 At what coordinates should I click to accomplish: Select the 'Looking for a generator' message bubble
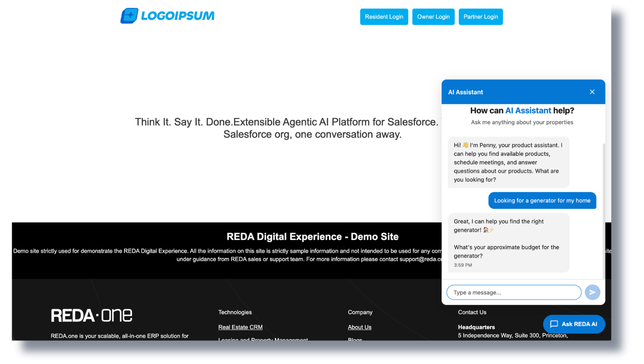tap(542, 200)
